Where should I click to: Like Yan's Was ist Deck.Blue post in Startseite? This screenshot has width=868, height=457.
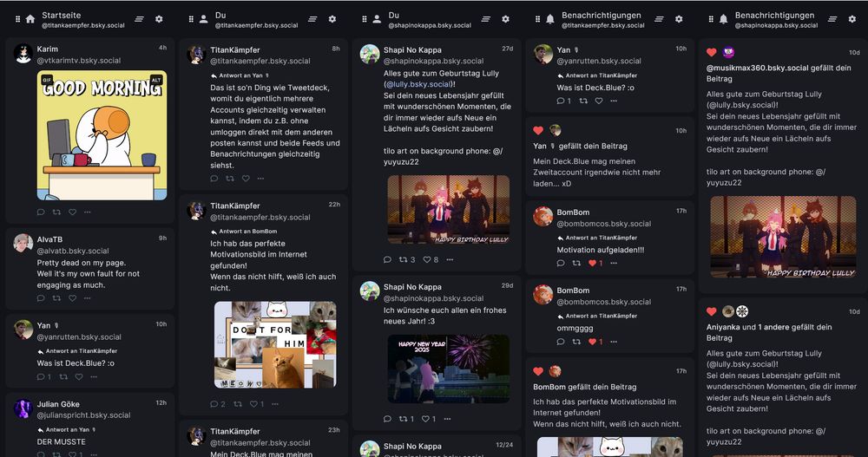[x=79, y=376]
